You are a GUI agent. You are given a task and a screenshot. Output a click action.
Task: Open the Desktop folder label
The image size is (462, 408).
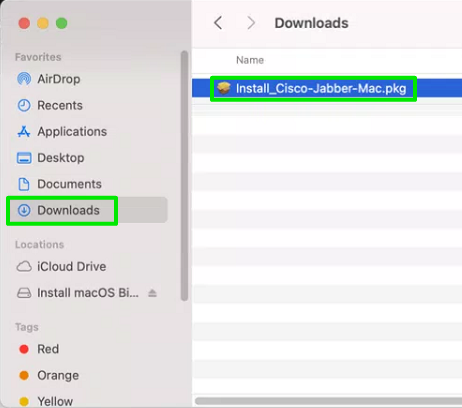coord(61,158)
